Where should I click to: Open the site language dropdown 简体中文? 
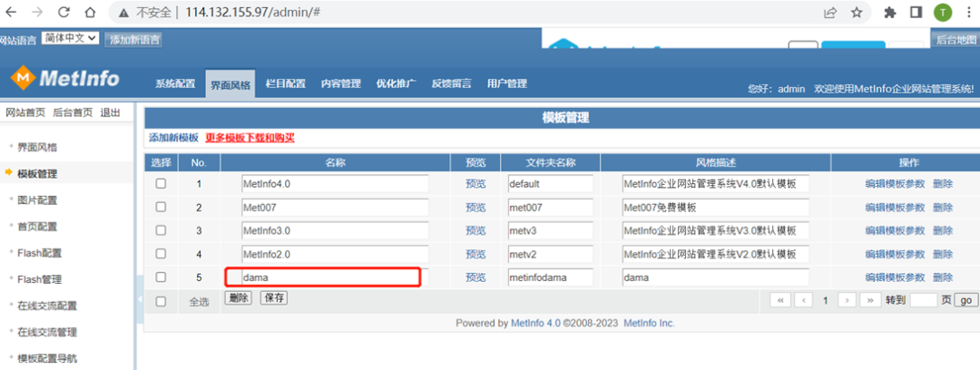[x=71, y=39]
